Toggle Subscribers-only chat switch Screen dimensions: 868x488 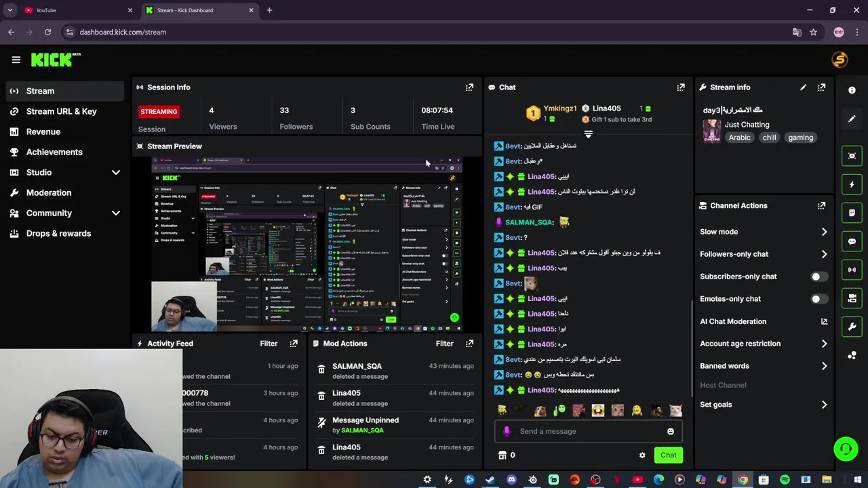click(819, 277)
